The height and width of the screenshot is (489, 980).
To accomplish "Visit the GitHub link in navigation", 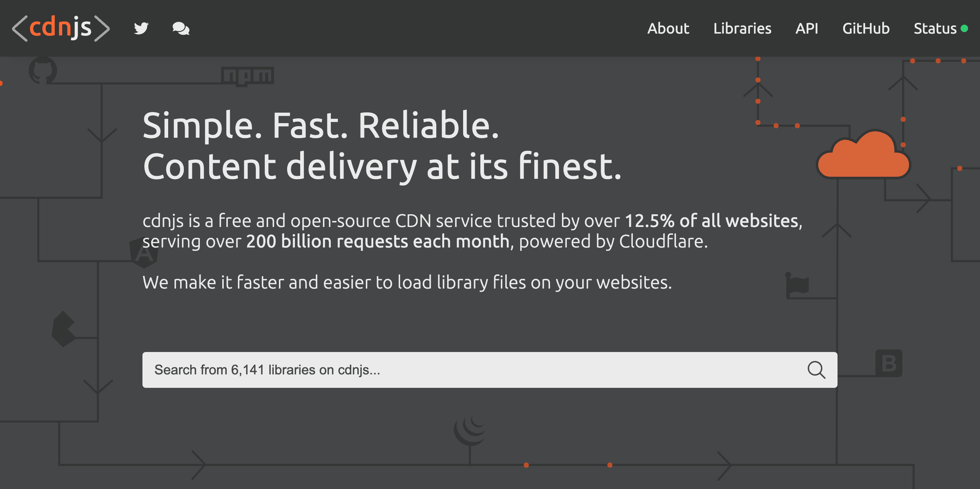I will pos(866,29).
